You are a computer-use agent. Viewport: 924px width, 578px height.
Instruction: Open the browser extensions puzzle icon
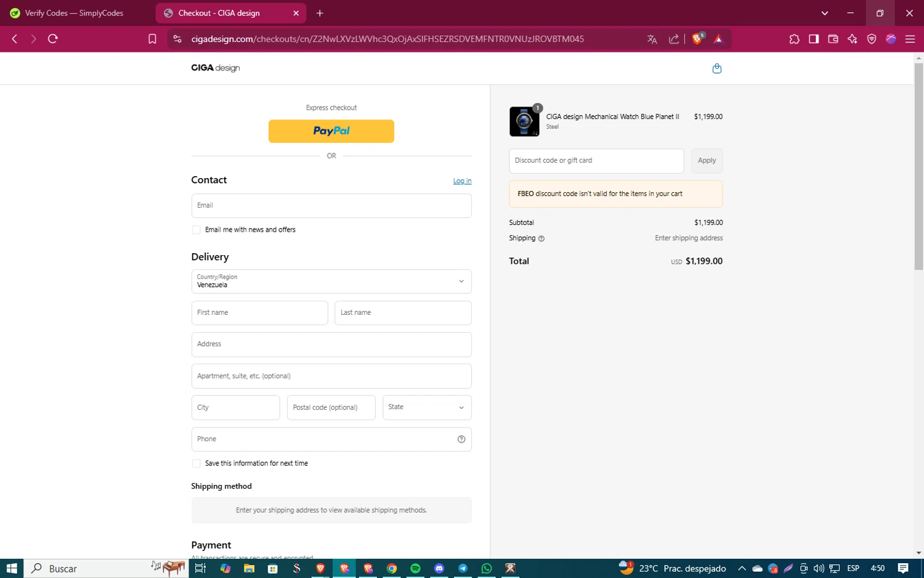coord(794,39)
